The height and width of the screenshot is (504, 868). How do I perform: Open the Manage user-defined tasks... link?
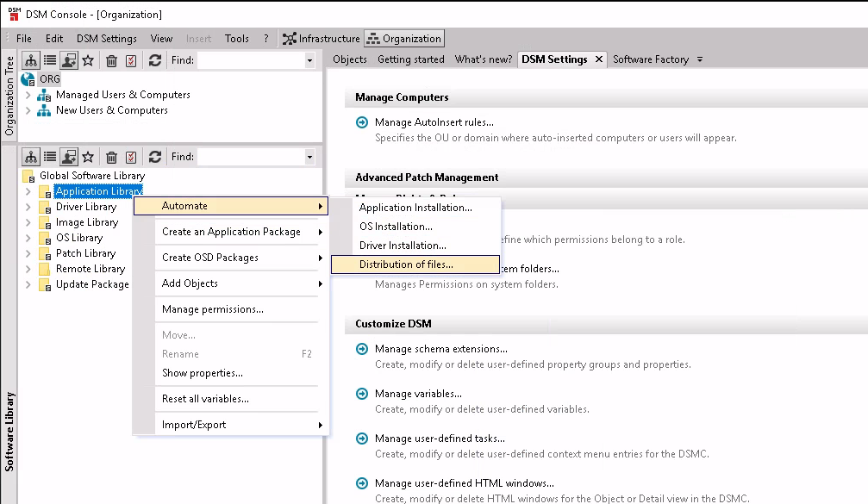click(x=440, y=439)
